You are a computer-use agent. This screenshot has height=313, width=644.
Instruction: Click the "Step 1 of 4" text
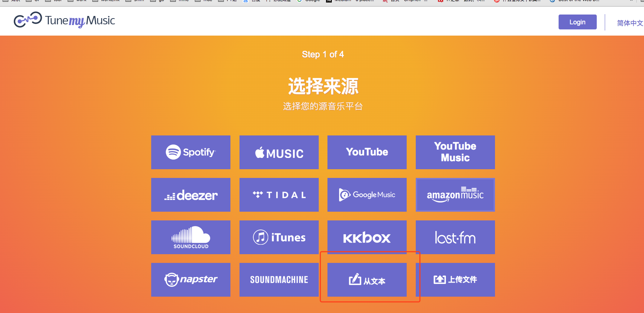pyautogui.click(x=323, y=54)
